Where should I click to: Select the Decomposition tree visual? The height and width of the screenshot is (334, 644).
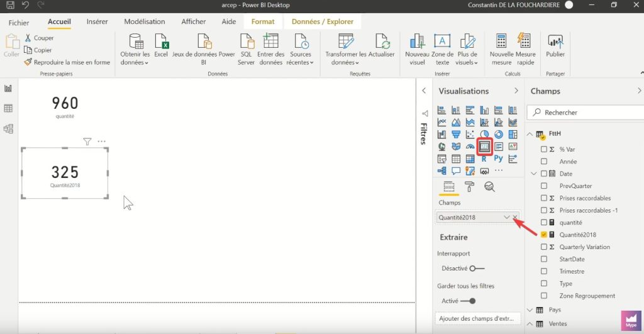tap(442, 171)
